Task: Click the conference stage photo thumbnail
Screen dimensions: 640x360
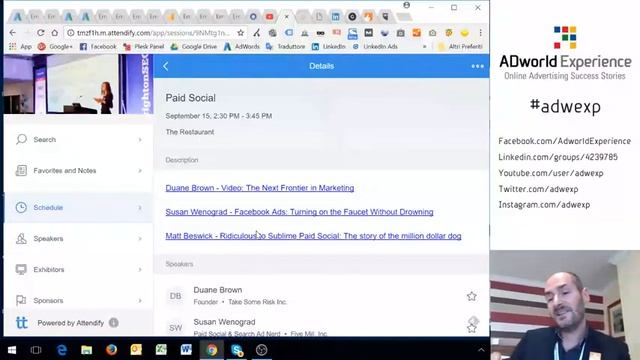Action: coord(78,84)
